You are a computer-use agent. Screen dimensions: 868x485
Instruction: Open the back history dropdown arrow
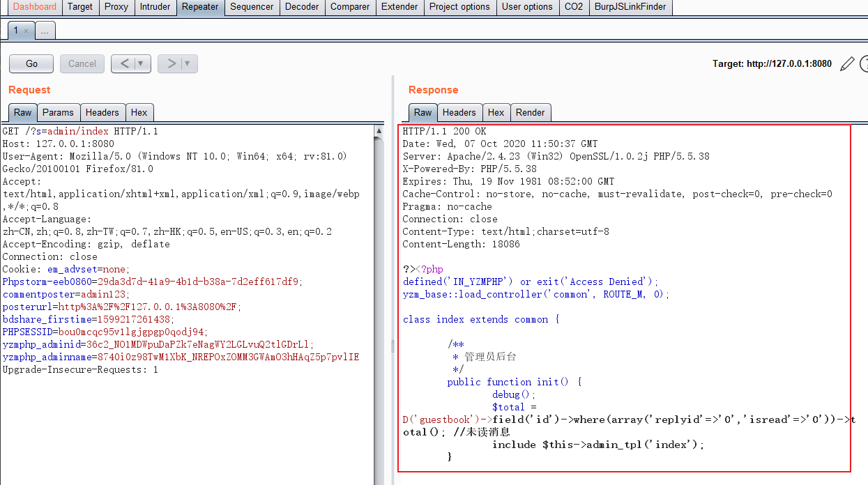pos(142,63)
